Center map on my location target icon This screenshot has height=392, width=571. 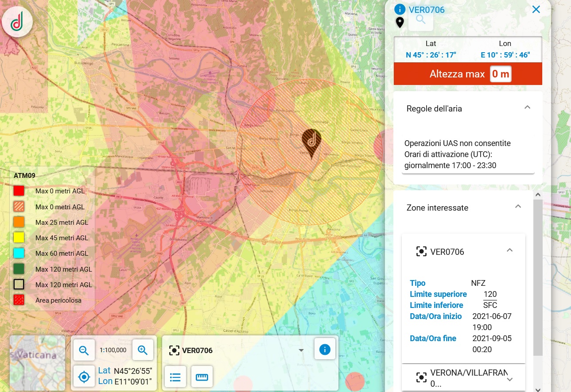coord(84,377)
